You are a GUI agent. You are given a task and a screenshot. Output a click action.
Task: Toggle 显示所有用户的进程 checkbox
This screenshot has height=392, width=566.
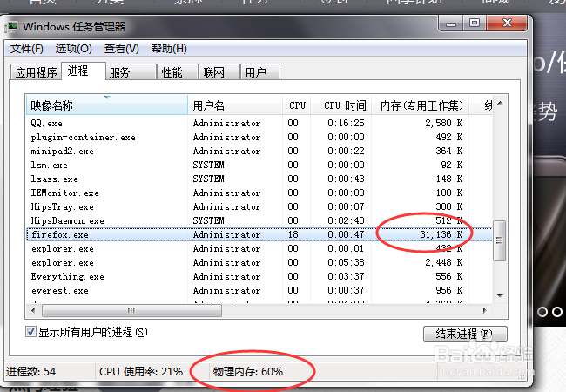pyautogui.click(x=30, y=332)
